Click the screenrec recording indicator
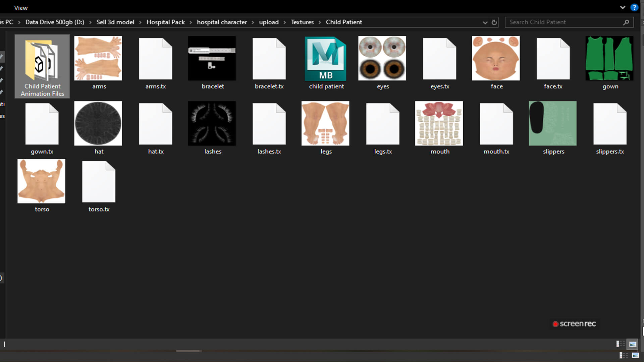This screenshot has height=362, width=644. (574, 324)
